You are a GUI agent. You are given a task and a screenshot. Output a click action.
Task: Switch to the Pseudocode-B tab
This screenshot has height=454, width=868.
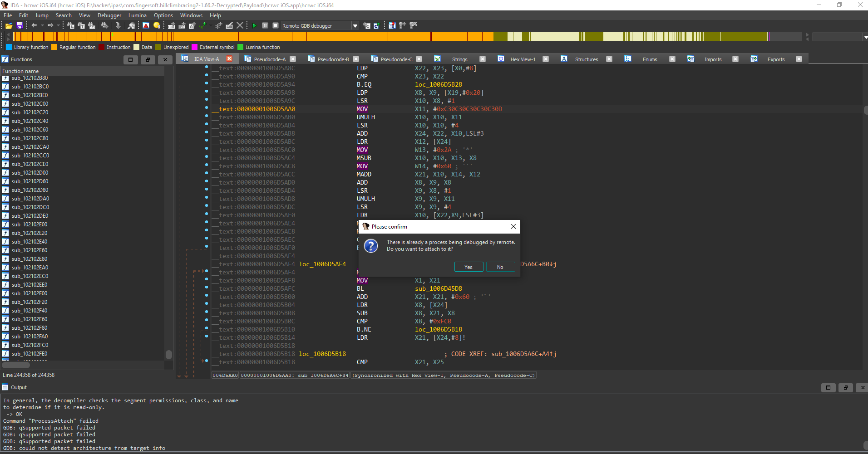point(333,59)
